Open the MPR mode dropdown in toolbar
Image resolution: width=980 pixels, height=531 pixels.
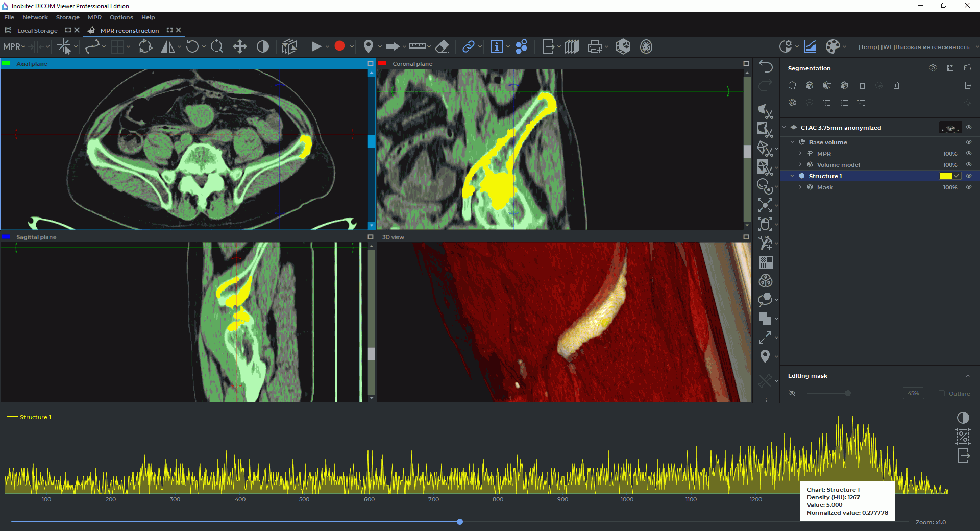click(x=14, y=46)
